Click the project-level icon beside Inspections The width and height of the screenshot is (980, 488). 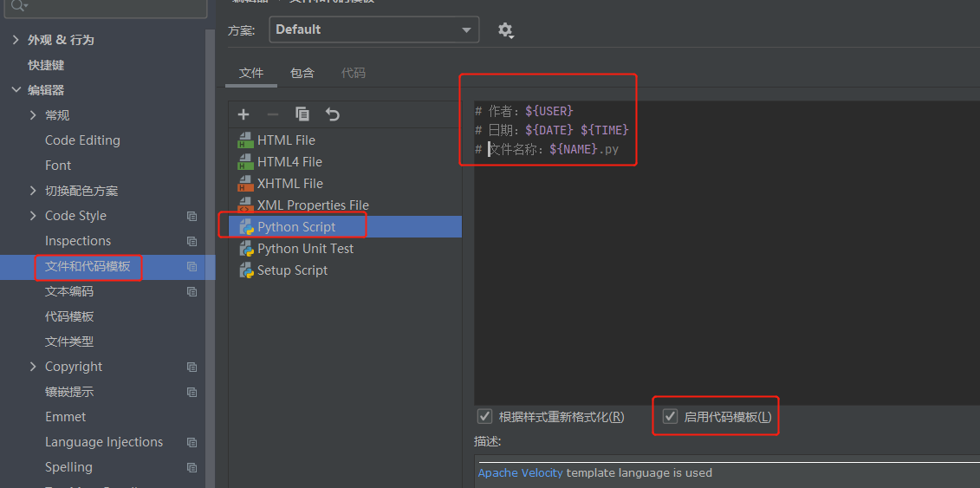tap(191, 241)
